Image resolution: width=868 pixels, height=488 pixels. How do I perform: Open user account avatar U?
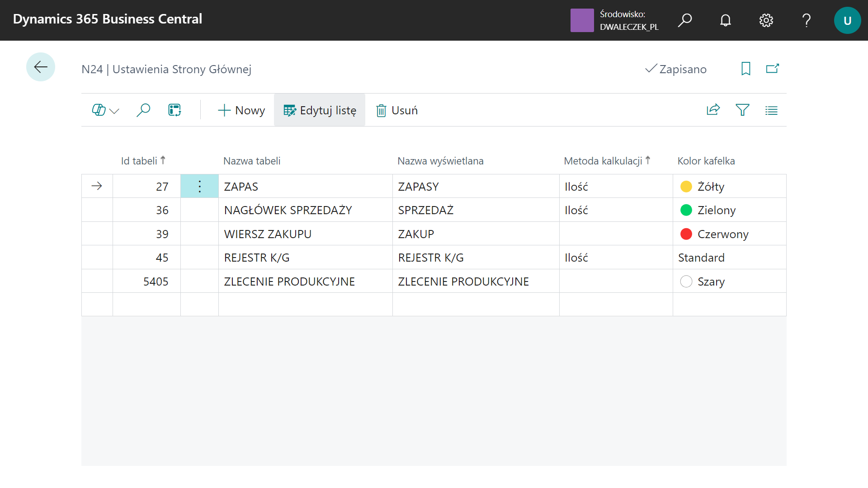tap(847, 20)
